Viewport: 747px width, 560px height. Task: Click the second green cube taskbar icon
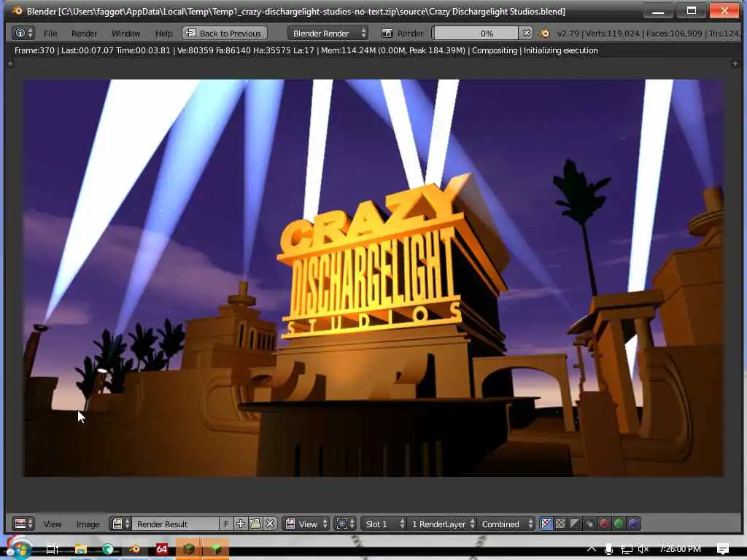[216, 548]
